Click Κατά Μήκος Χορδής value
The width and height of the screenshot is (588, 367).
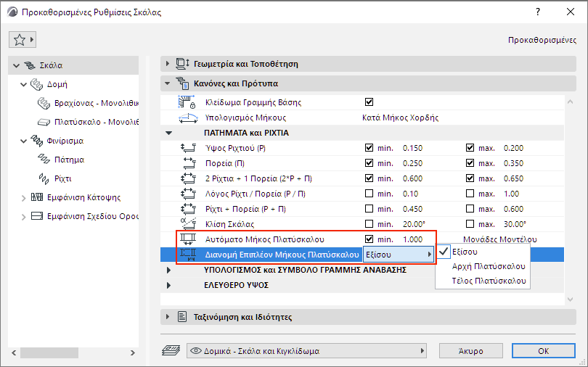point(400,117)
